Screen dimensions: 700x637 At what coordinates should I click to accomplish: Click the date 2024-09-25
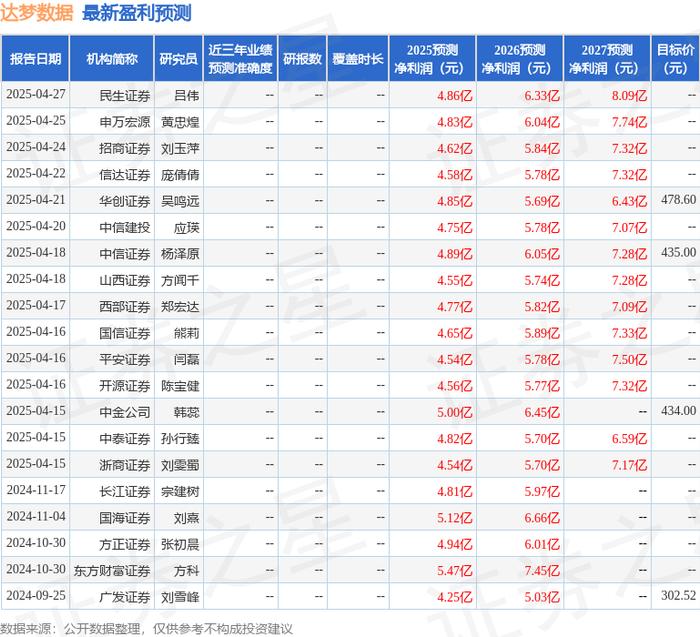pos(36,595)
